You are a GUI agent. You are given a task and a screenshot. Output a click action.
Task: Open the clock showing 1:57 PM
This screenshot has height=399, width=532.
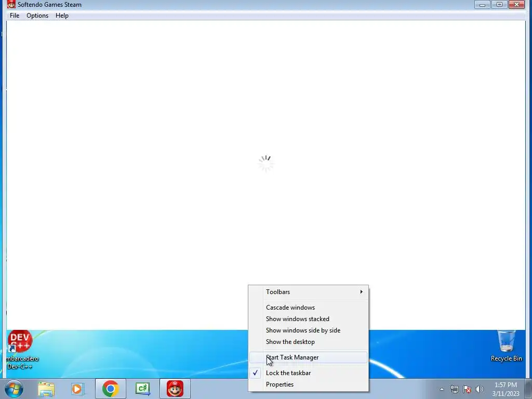pyautogui.click(x=506, y=389)
